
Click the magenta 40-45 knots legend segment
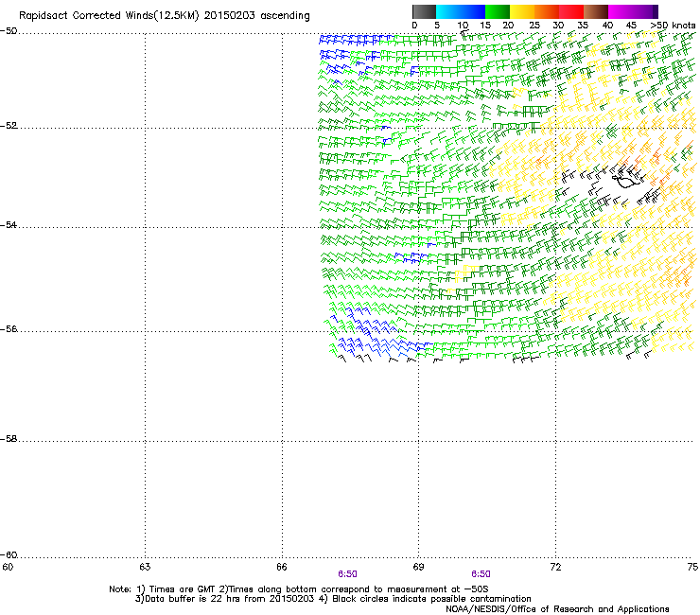pos(621,11)
